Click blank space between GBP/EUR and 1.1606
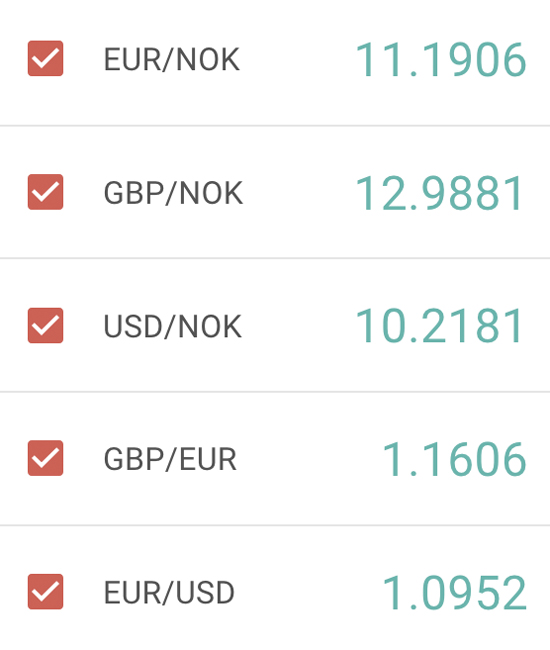 (309, 459)
